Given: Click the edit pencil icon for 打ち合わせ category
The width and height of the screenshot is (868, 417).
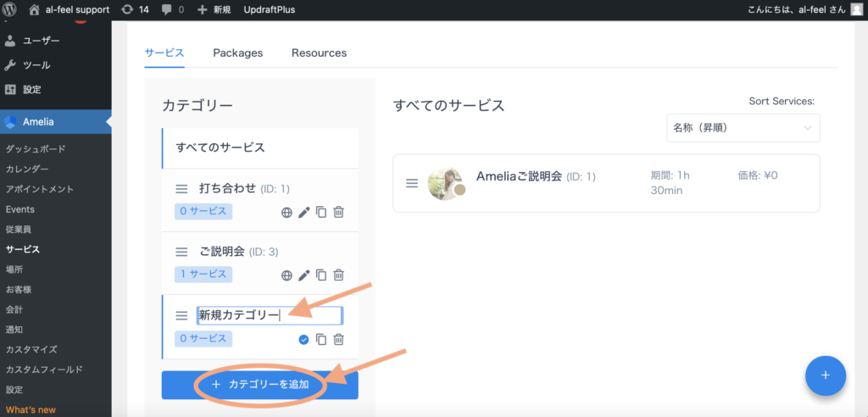Looking at the screenshot, I should [x=304, y=212].
